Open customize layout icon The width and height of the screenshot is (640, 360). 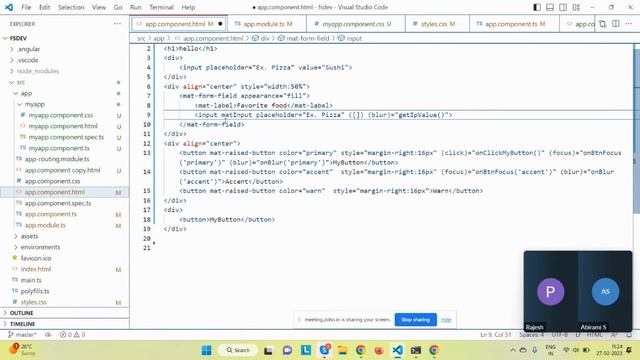(x=576, y=7)
